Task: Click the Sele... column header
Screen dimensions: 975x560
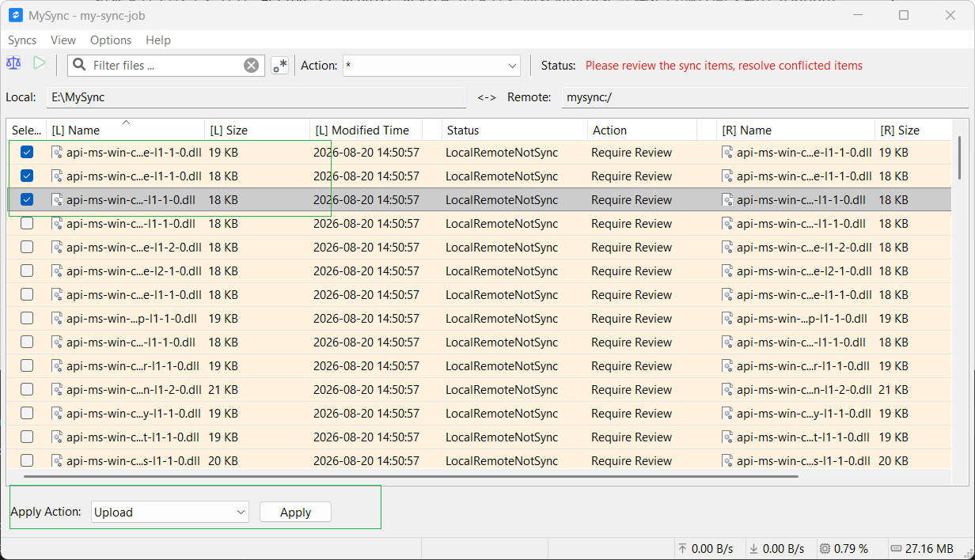Action: coord(27,131)
